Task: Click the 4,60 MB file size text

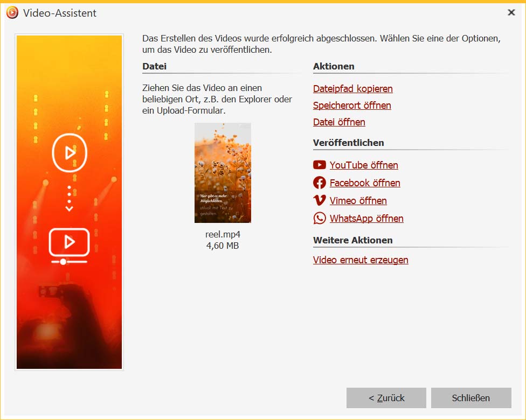Action: tap(223, 246)
